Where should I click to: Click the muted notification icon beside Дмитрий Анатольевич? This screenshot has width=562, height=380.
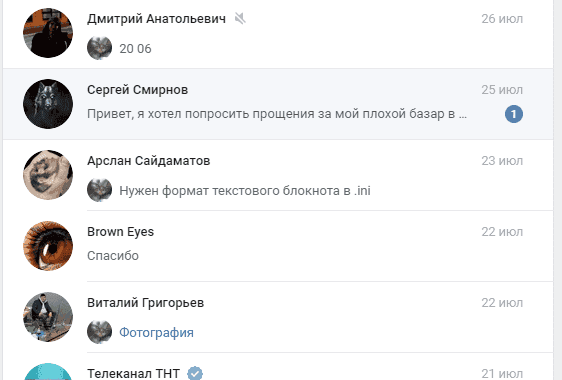pos(240,18)
